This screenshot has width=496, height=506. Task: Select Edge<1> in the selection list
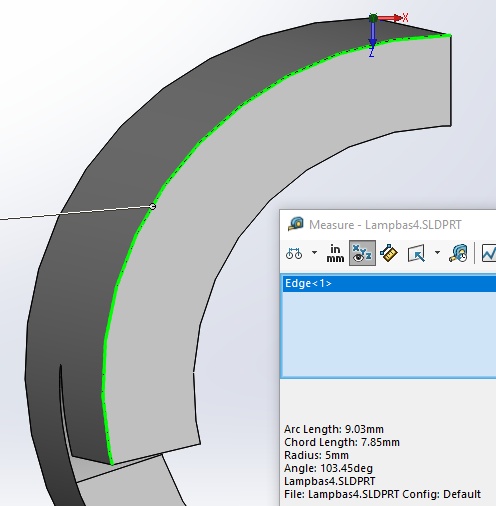coord(389,283)
